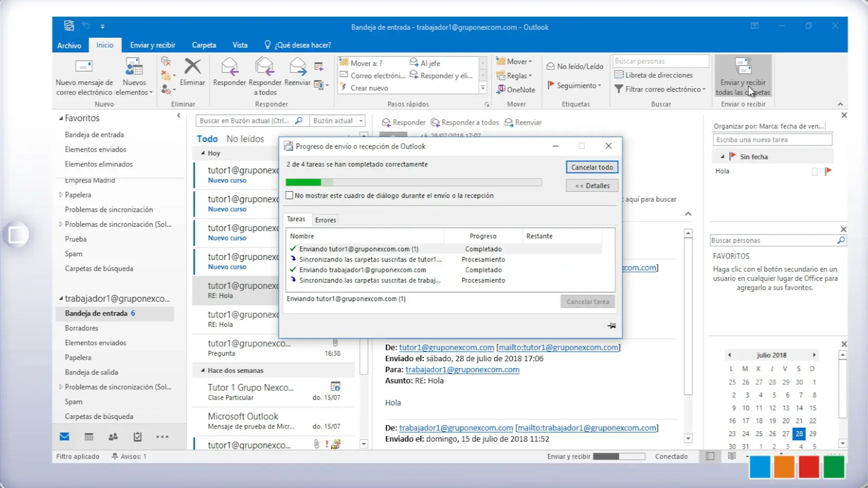Click Responder a todos ribbon icon
The height and width of the screenshot is (488, 868).
[x=264, y=66]
